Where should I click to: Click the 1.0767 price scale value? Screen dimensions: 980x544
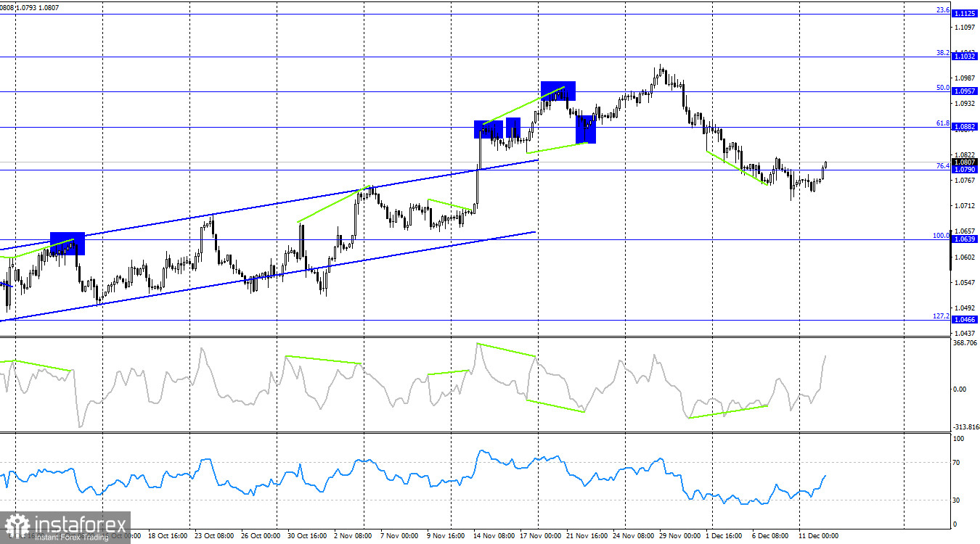(x=966, y=181)
